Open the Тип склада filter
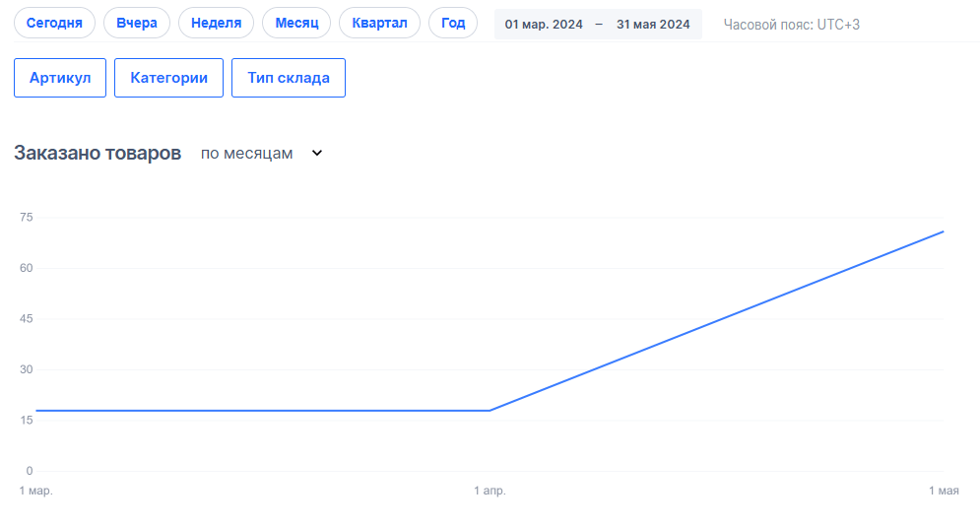The height and width of the screenshot is (527, 980). click(x=289, y=78)
